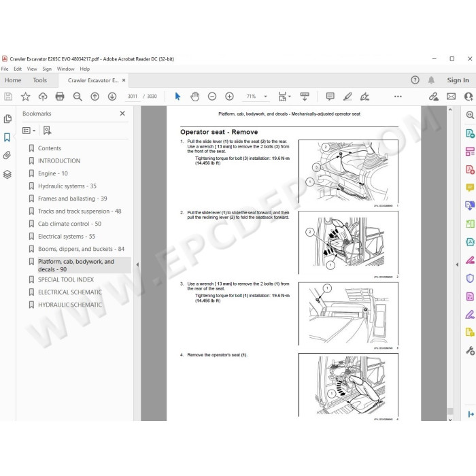Activate the Selection arrow tool
The image size is (476, 476).
point(177,97)
